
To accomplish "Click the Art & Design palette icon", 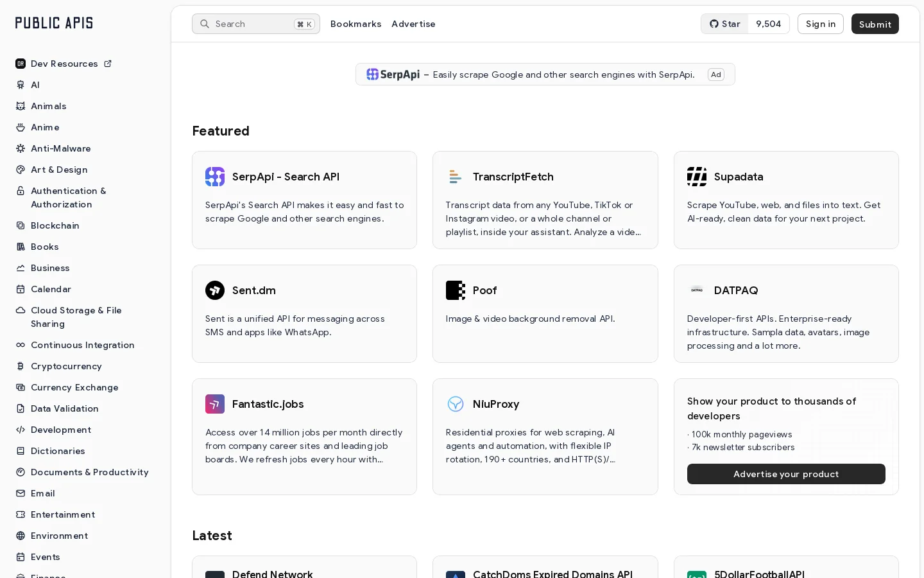I will pyautogui.click(x=21, y=170).
